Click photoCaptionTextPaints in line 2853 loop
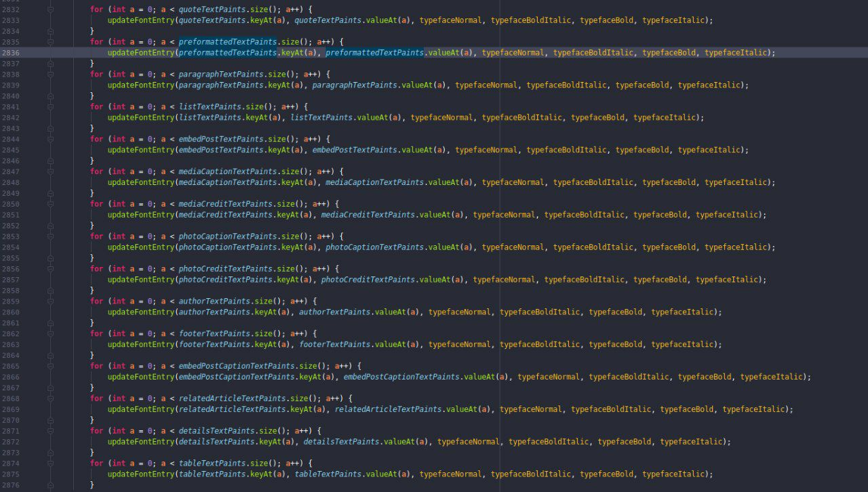The height and width of the screenshot is (492, 868). (x=227, y=237)
